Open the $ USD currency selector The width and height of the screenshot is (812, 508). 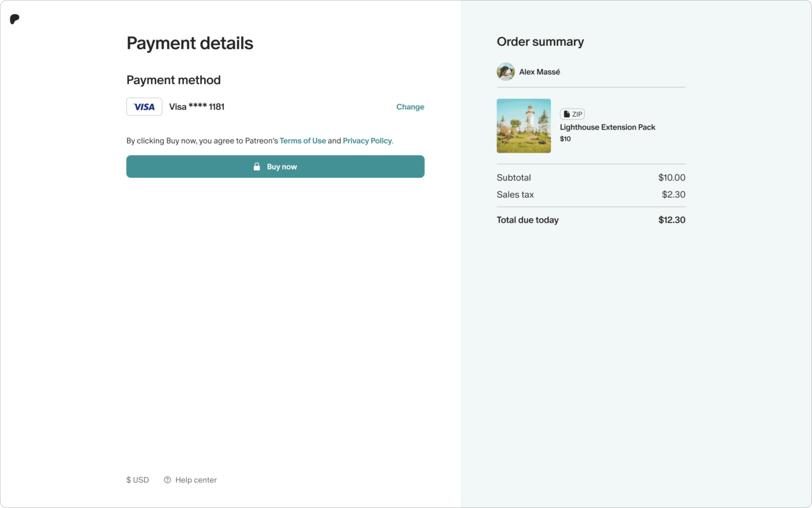(x=137, y=480)
